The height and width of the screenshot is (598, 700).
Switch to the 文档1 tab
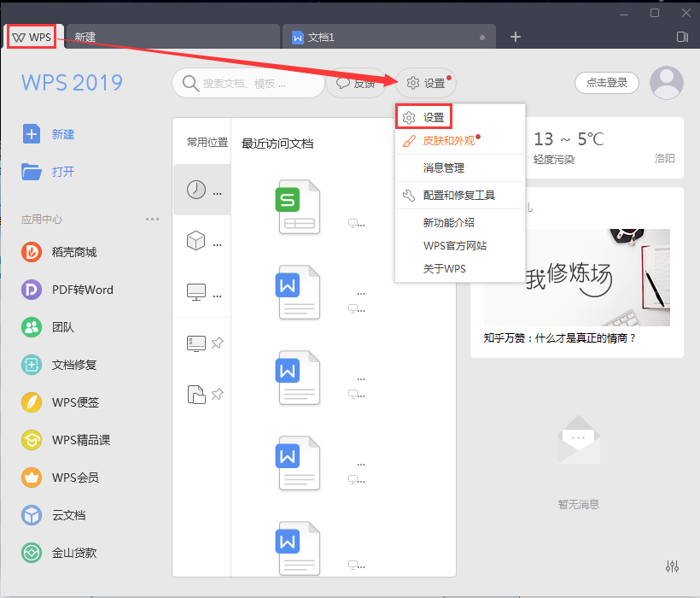point(388,37)
